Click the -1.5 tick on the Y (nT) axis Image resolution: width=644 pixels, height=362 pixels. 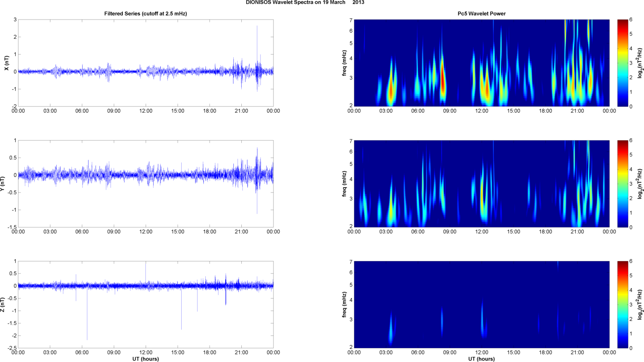pyautogui.click(x=11, y=227)
